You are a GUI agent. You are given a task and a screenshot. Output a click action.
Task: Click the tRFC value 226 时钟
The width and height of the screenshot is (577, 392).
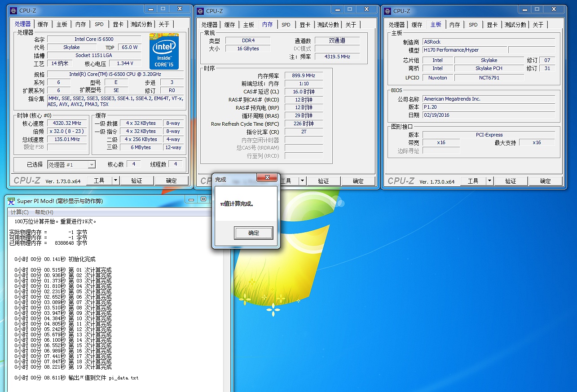[304, 124]
